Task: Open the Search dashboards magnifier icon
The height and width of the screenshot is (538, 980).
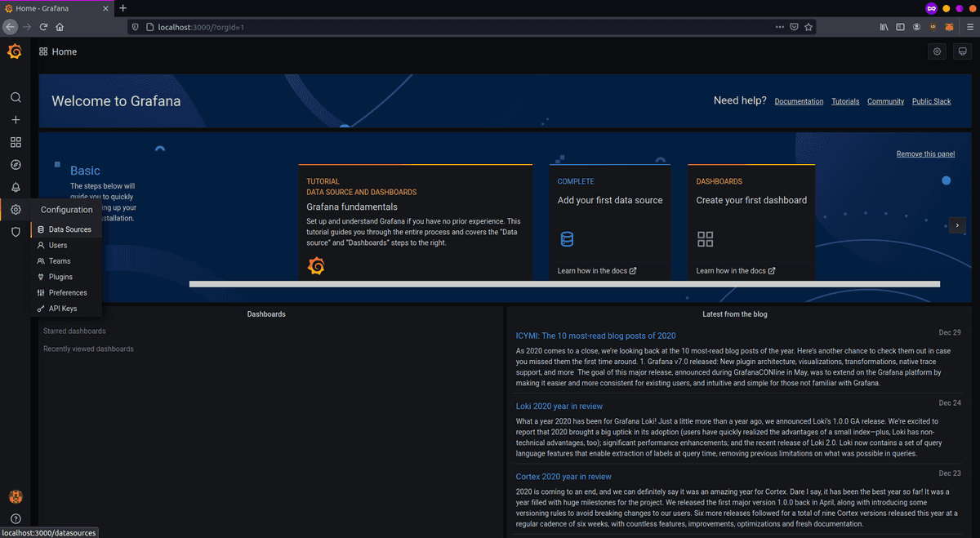Action: point(15,96)
